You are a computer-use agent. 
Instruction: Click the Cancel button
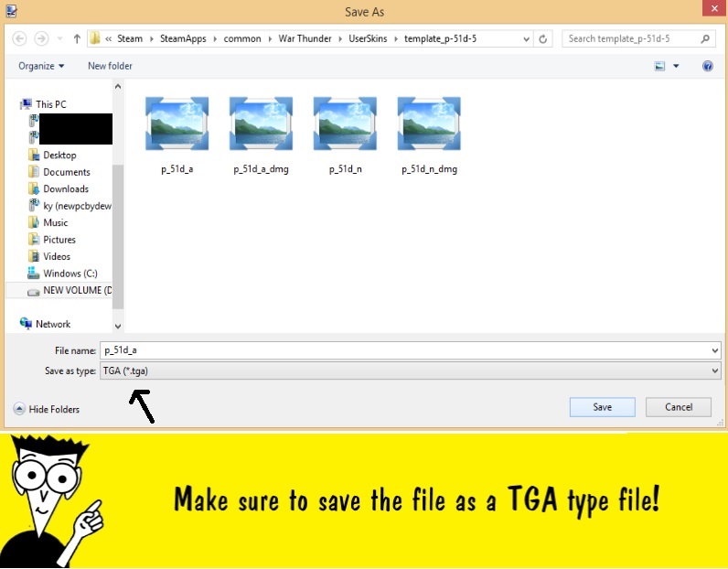679,407
